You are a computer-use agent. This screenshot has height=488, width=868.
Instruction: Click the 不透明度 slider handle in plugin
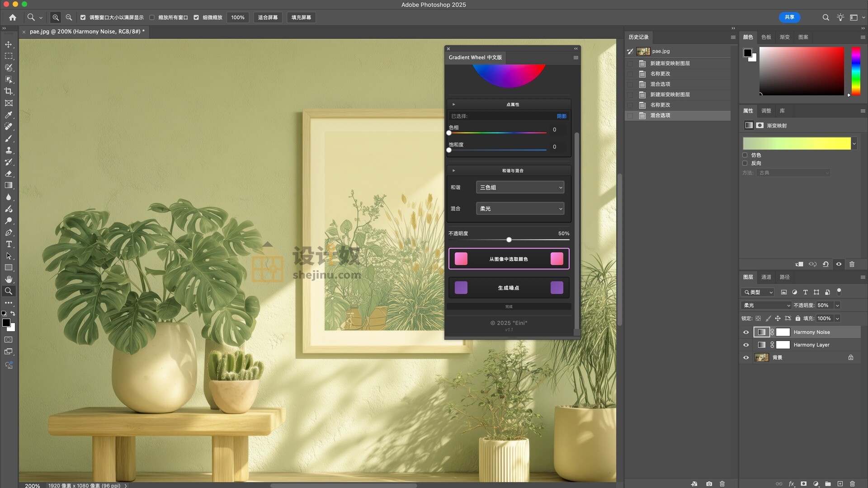pyautogui.click(x=509, y=239)
